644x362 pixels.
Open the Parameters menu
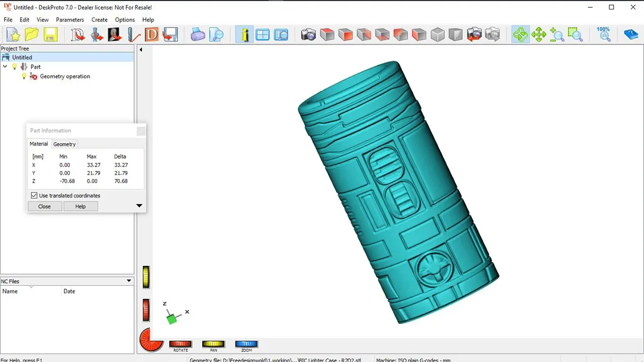70,20
